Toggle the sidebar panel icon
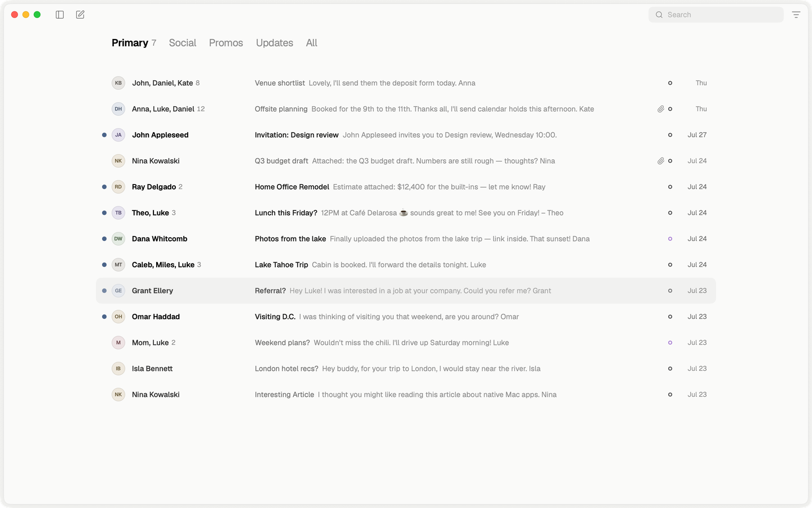The height and width of the screenshot is (508, 812). point(60,15)
